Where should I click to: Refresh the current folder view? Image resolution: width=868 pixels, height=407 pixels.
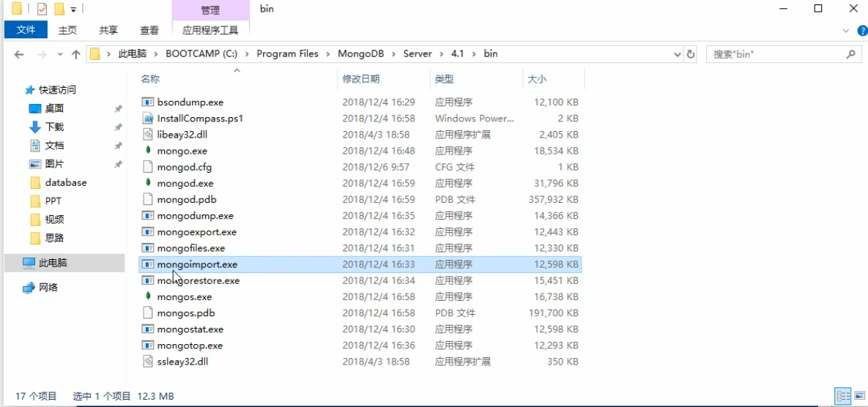691,54
